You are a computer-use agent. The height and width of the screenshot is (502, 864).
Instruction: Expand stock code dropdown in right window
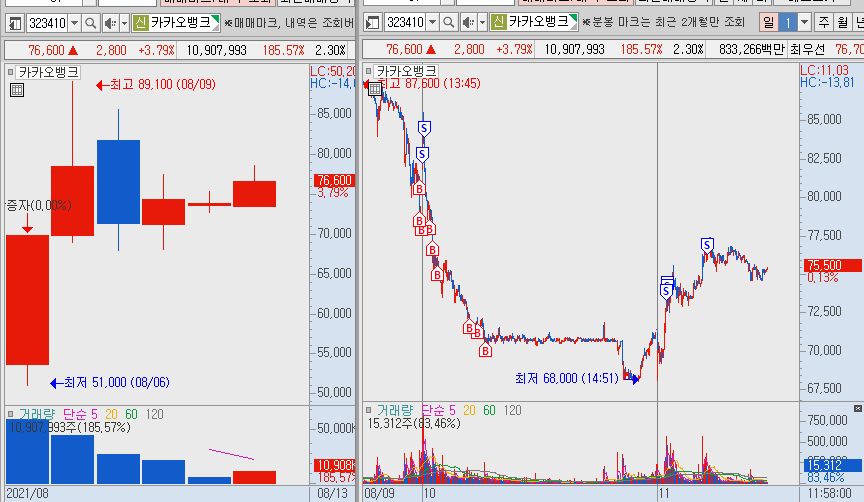pyautogui.click(x=433, y=23)
